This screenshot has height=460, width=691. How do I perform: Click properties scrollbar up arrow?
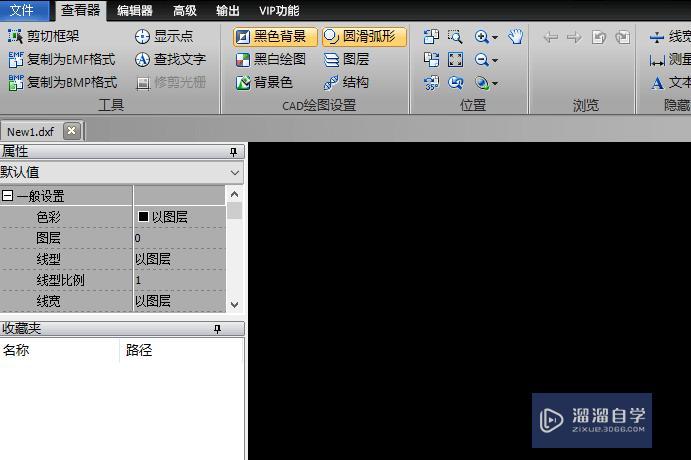[x=234, y=194]
